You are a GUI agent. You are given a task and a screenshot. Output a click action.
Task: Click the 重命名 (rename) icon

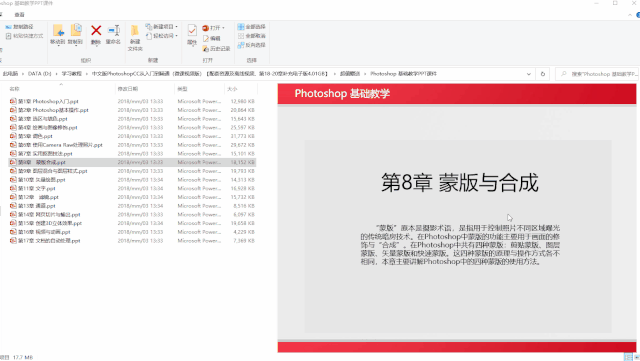113,31
